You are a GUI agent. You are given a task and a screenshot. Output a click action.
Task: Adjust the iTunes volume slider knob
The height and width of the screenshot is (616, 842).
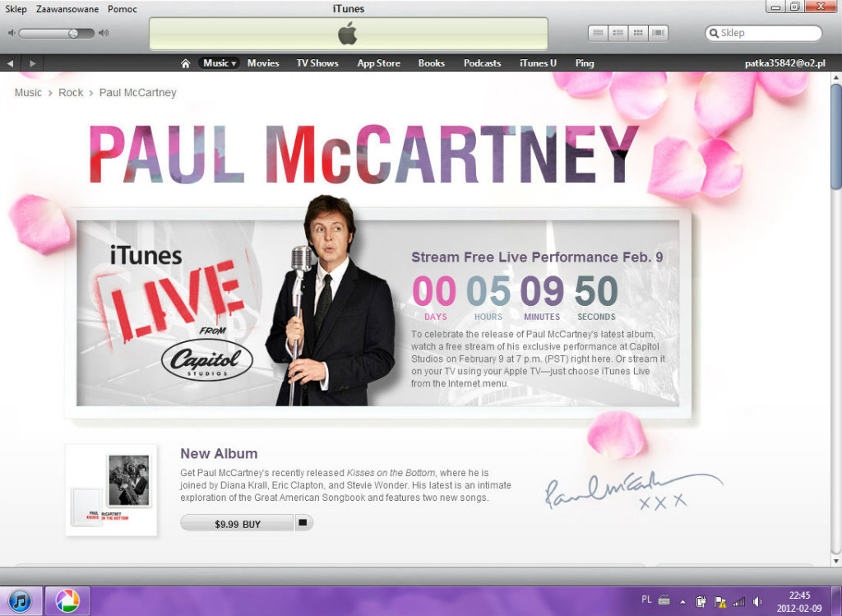73,33
